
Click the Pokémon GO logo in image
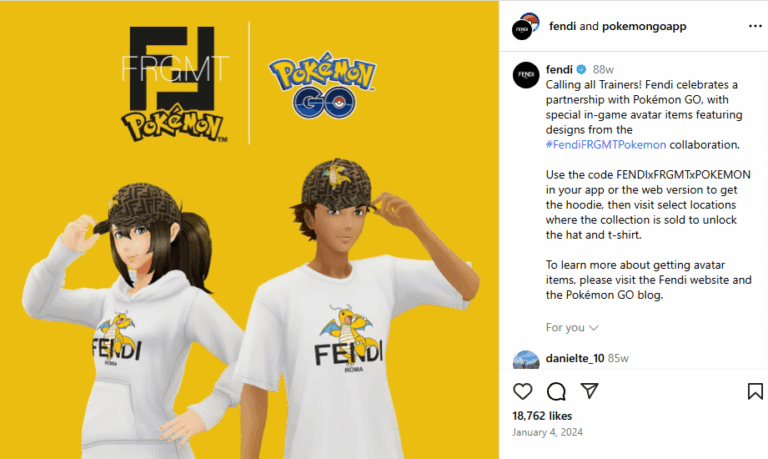[322, 85]
